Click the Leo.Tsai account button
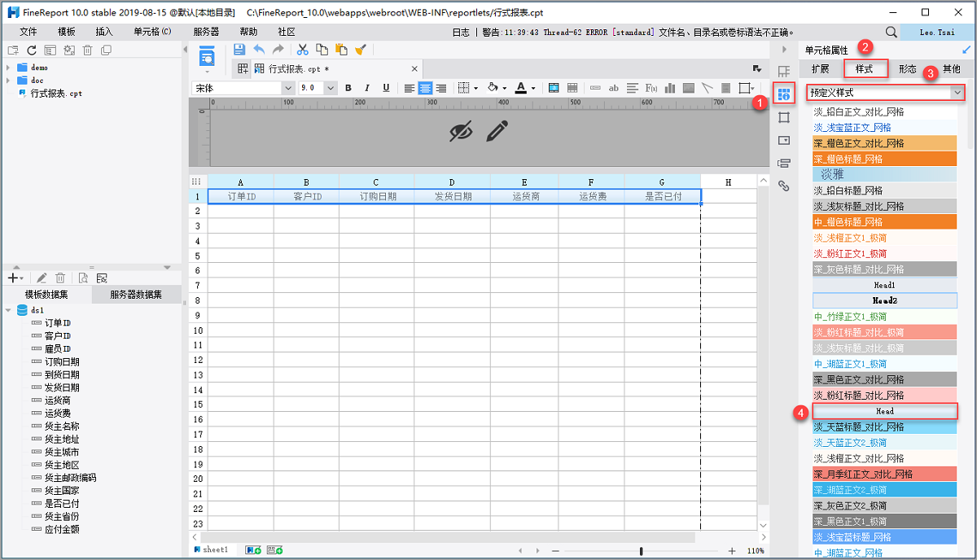 point(935,32)
